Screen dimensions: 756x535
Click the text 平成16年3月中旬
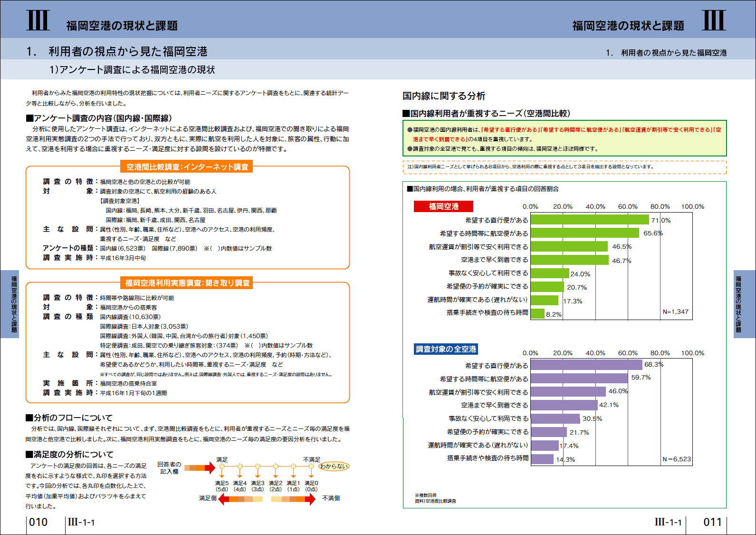[123, 258]
